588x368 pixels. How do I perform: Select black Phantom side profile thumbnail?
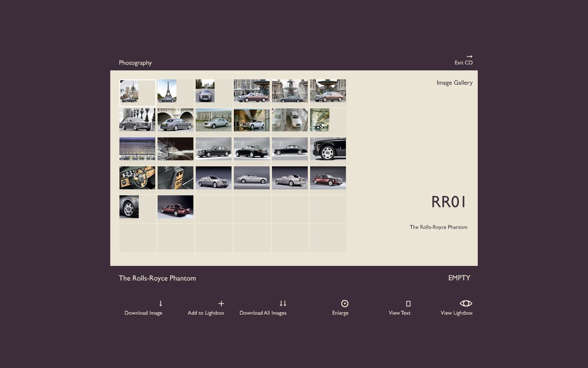click(x=290, y=149)
